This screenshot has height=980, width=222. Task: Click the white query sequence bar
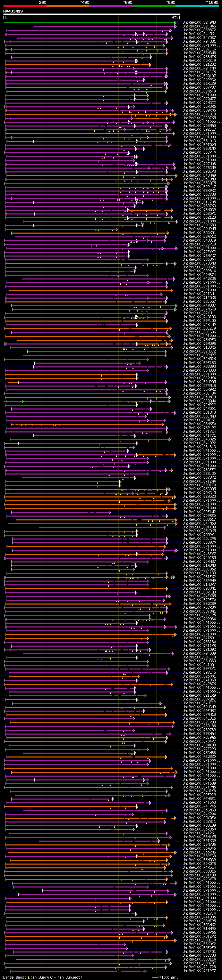pyautogui.click(x=92, y=15)
